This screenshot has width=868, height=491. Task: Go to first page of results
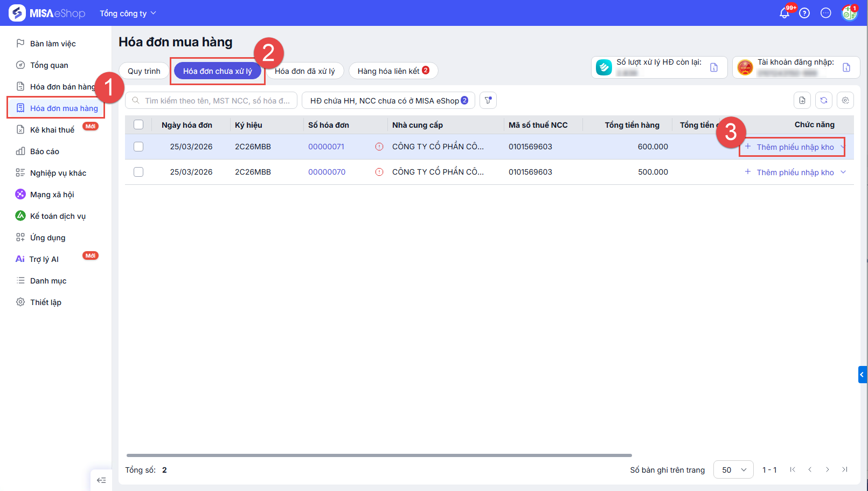793,469
